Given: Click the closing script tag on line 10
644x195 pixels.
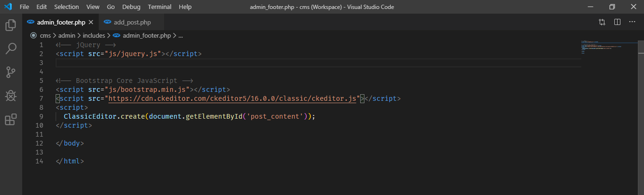Looking at the screenshot, I should point(74,125).
